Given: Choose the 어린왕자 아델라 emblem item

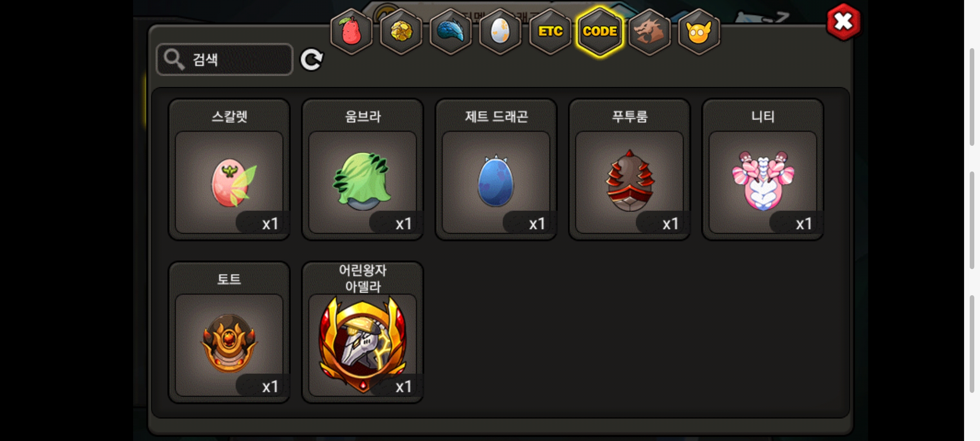Looking at the screenshot, I should 363,332.
